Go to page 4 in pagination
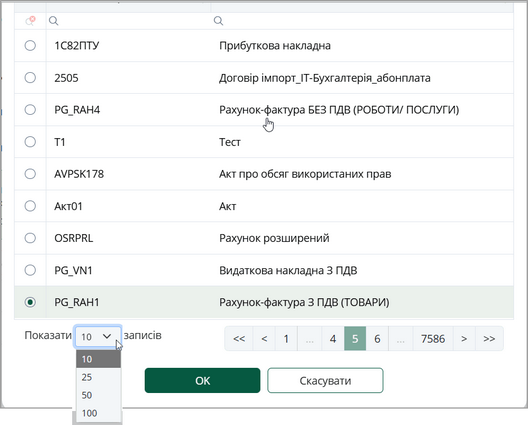Viewport: 528px width, 425px height. point(333,338)
